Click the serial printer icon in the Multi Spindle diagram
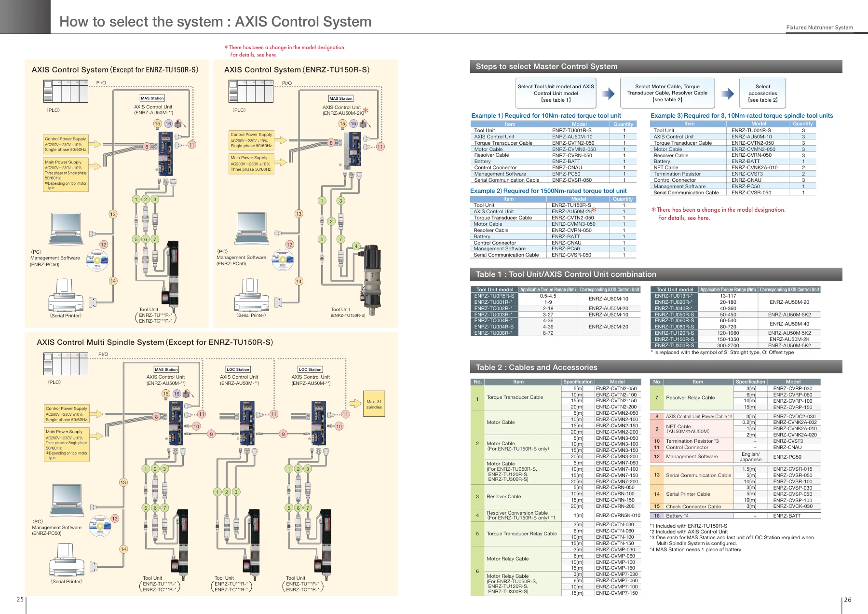Image resolution: width=868 pixels, height=614 pixels. [x=67, y=559]
